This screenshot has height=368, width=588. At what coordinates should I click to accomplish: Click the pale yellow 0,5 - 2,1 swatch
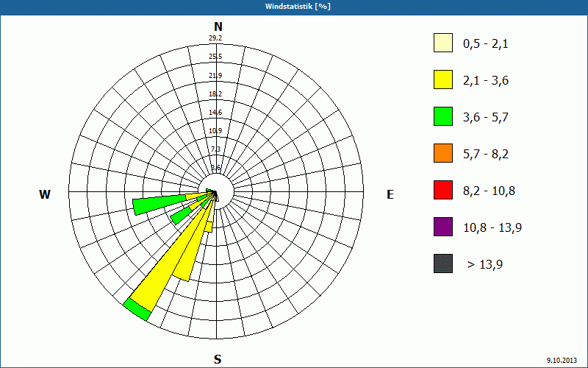point(443,43)
